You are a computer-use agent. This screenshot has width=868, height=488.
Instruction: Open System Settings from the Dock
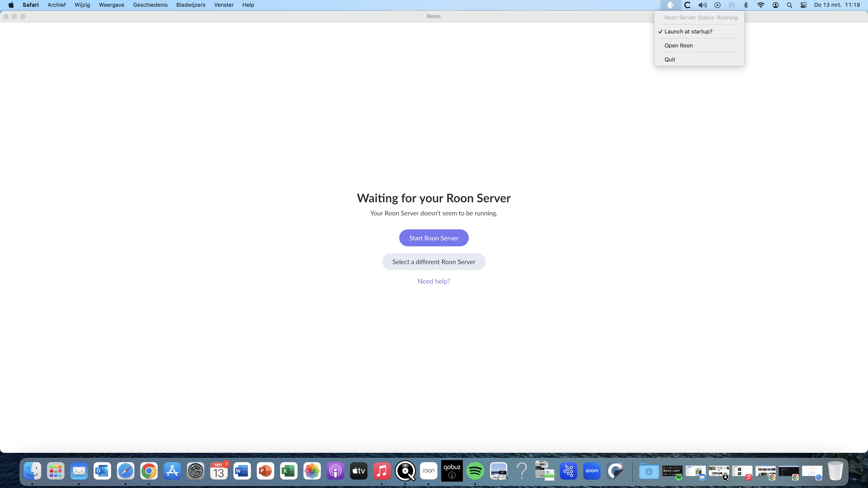(195, 470)
